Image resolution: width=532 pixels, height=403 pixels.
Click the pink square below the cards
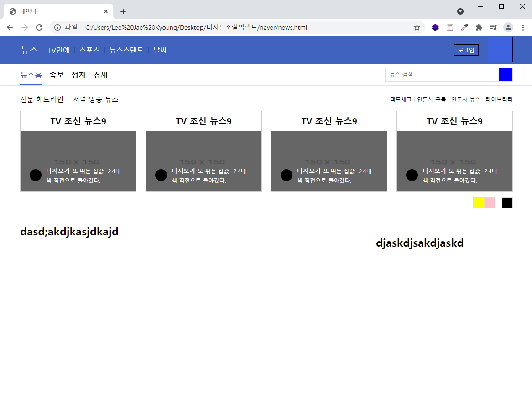[x=490, y=203]
